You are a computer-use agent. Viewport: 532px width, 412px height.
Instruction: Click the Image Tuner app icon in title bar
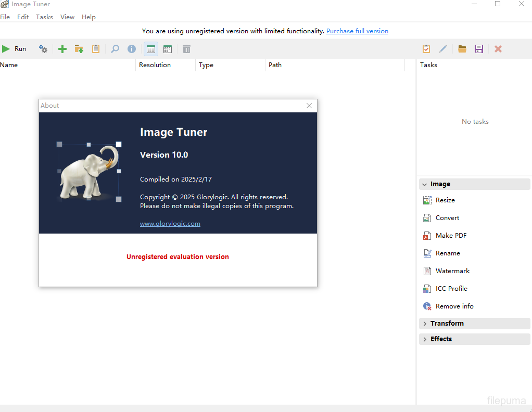pos(5,4)
